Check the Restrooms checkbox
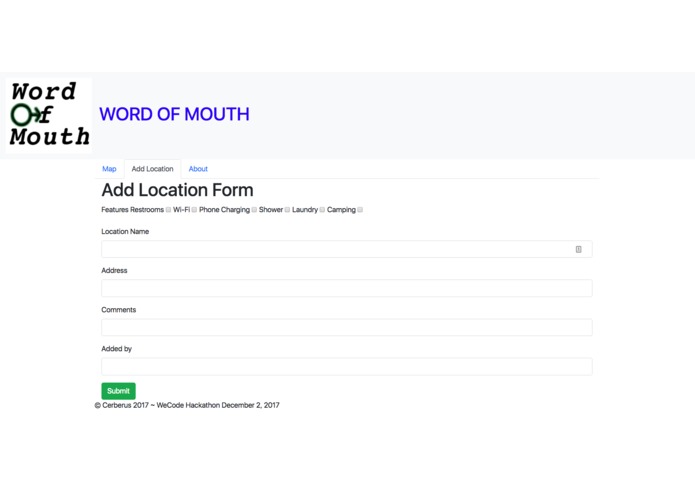Screen dimensions: 695x494 168,210
